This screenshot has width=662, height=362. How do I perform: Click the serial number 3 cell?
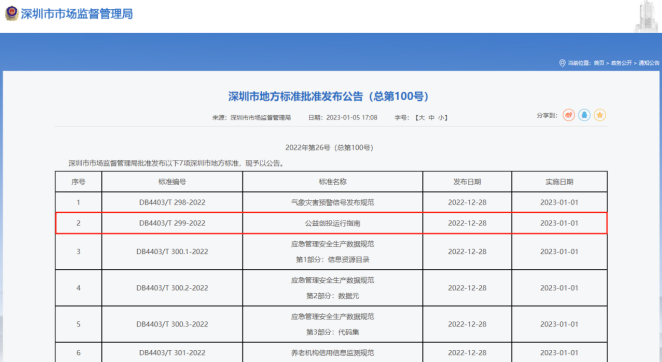pyautogui.click(x=78, y=251)
